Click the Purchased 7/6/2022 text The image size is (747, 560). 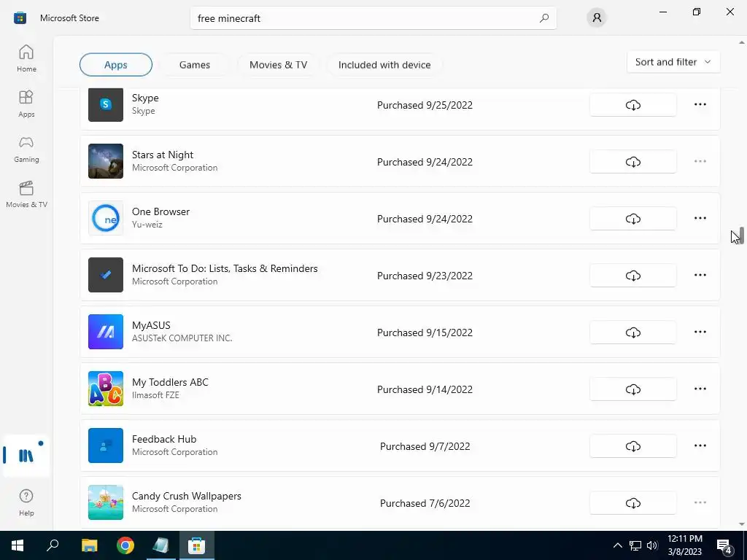point(425,503)
